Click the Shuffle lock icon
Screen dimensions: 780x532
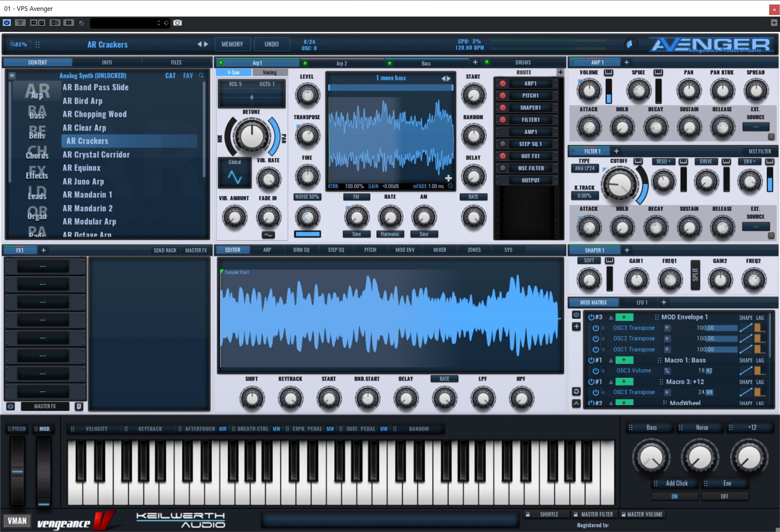[x=528, y=514]
